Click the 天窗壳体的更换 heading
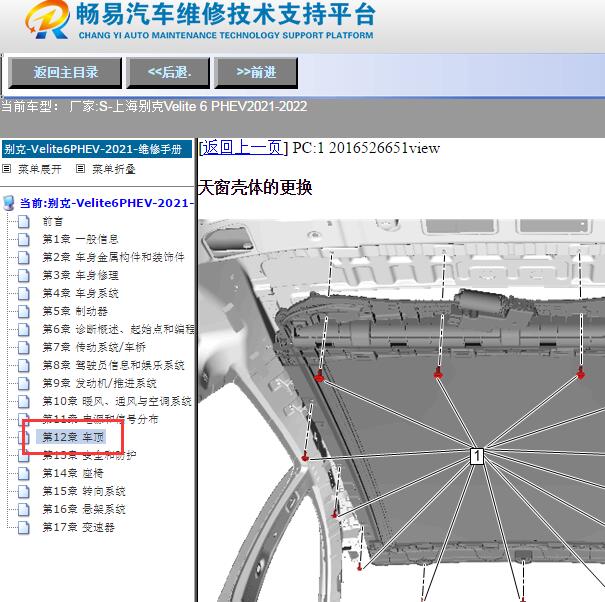605x602 pixels. (x=255, y=188)
